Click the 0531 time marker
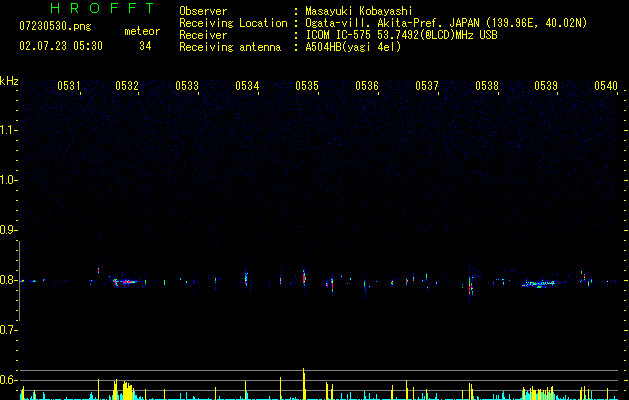629x400 pixels. pos(69,85)
